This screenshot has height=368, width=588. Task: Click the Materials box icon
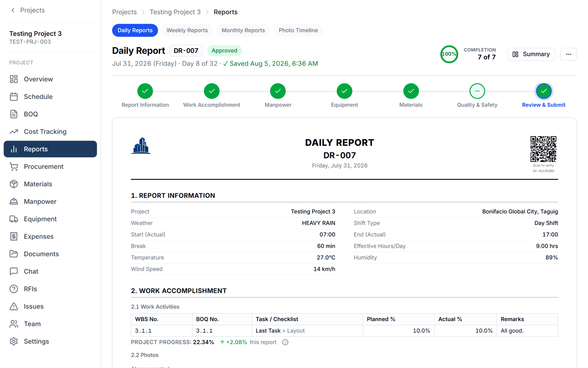[14, 184]
